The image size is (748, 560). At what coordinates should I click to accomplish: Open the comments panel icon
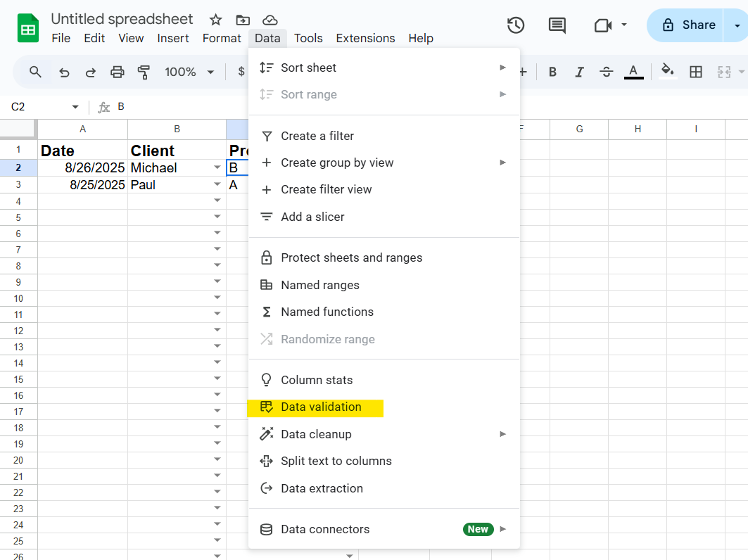click(557, 25)
